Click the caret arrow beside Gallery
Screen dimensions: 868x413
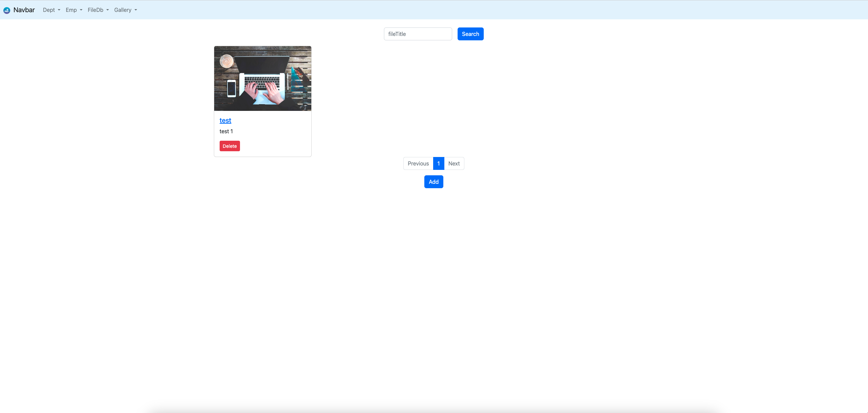(x=136, y=10)
